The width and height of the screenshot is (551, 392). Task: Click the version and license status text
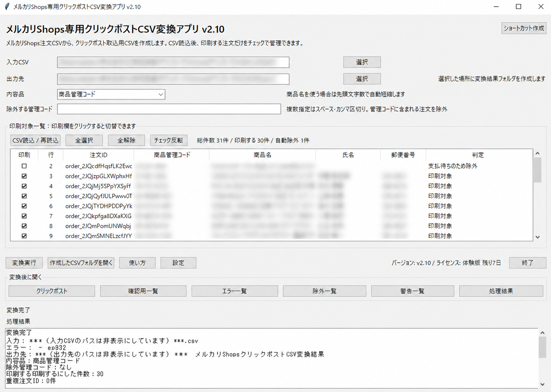tap(446, 263)
